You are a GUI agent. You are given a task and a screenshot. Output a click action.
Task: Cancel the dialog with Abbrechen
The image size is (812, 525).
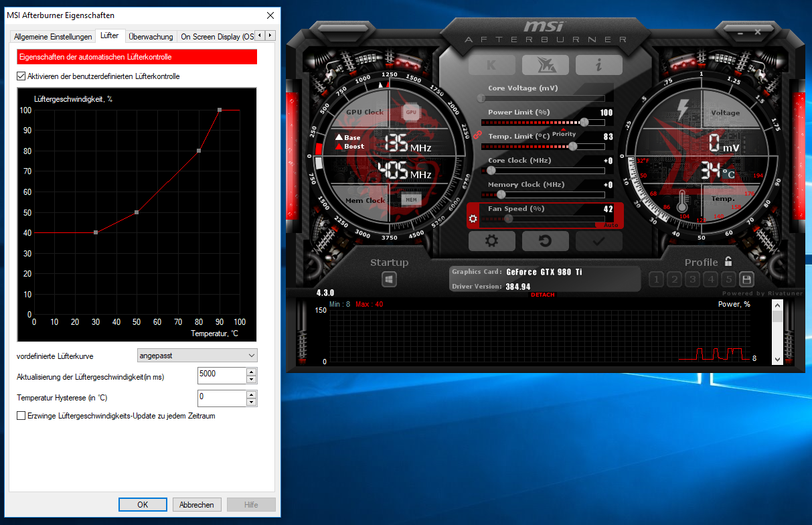click(x=197, y=505)
